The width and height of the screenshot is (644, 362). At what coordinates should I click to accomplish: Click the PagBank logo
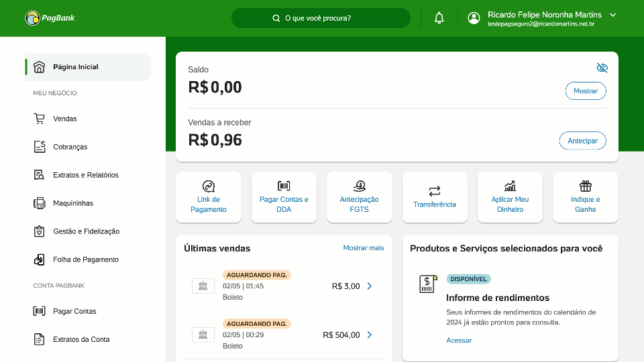[x=50, y=18]
